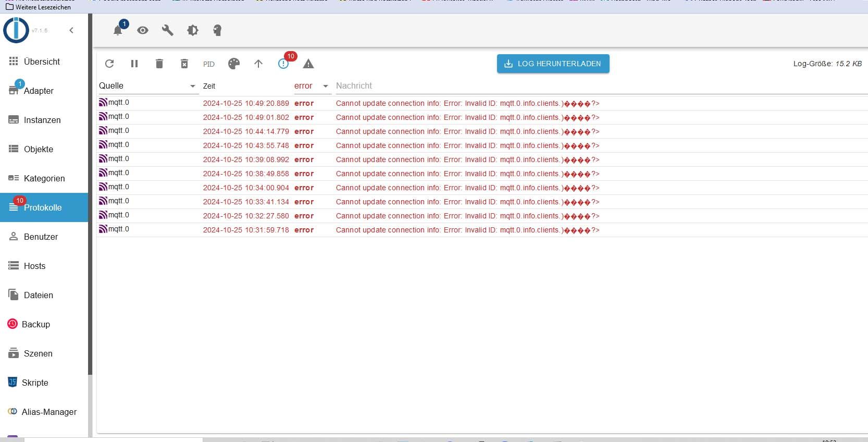
Task: Click the Instanzen icon
Action: coord(14,120)
